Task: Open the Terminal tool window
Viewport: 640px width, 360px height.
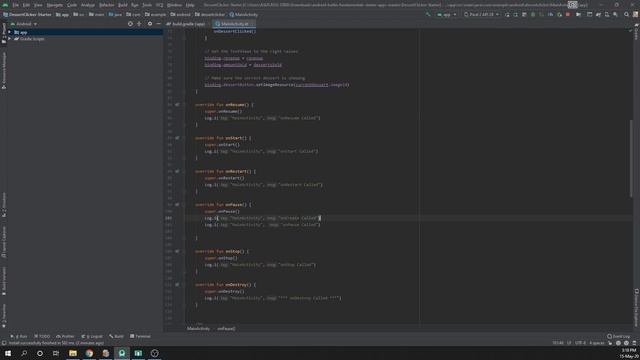Action: pos(140,336)
